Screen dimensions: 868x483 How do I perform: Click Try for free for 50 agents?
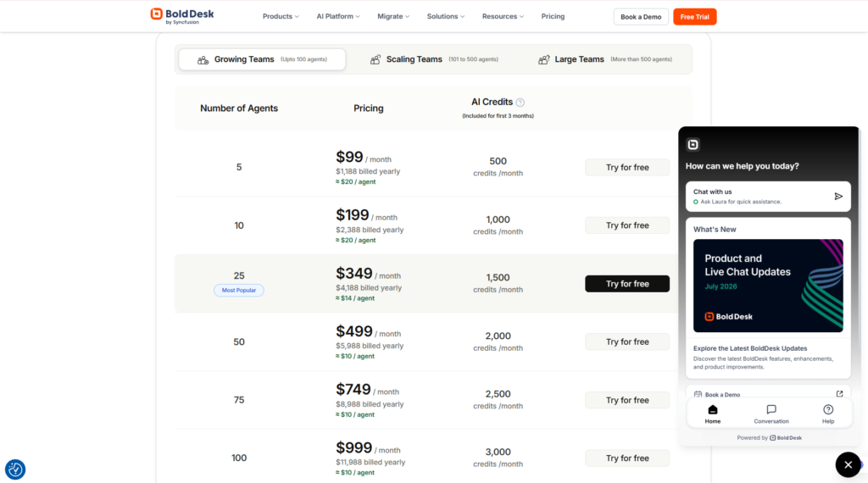click(626, 342)
